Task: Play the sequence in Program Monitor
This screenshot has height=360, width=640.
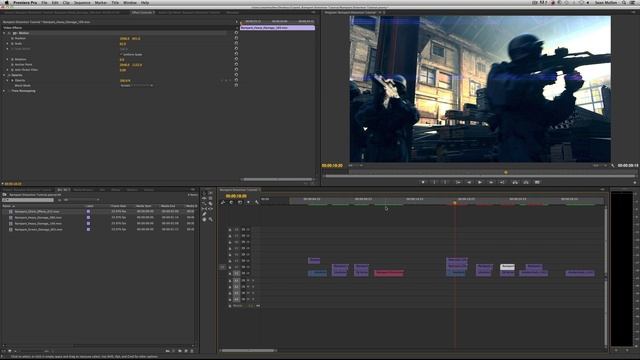Action: (480, 182)
